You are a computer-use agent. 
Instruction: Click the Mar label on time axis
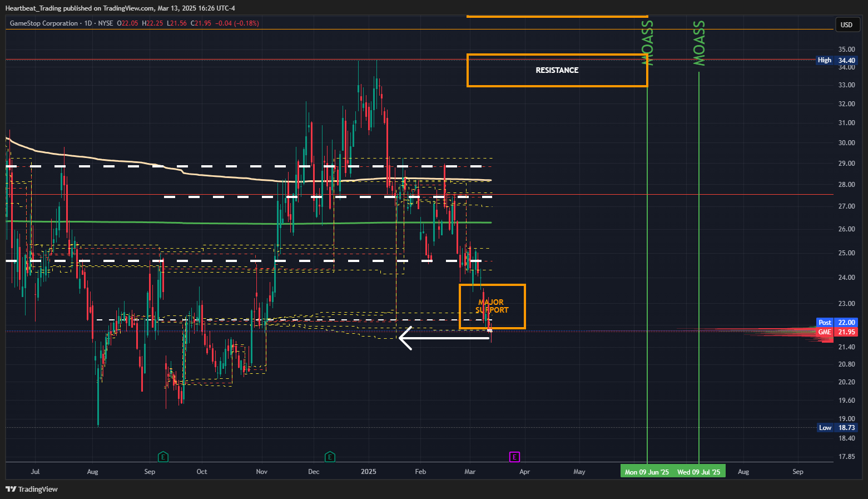click(470, 472)
